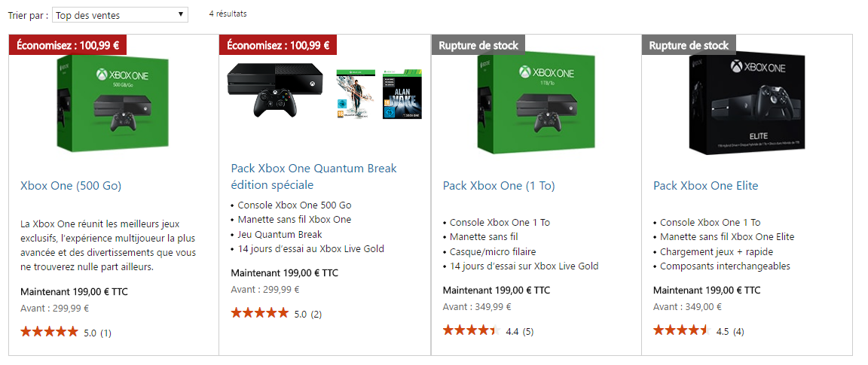
Task: Click the Quantum Break pack console image
Action: pyautogui.click(x=273, y=90)
